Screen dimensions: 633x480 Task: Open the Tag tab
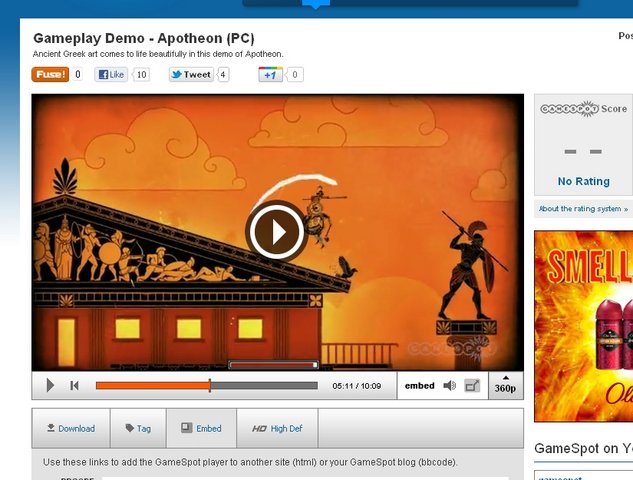[138, 428]
